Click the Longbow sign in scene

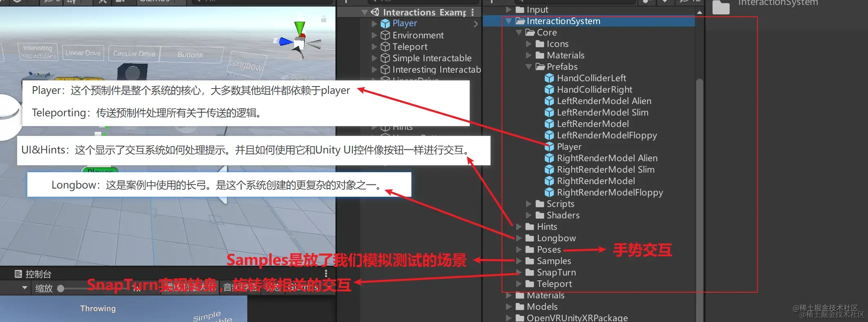[246, 64]
